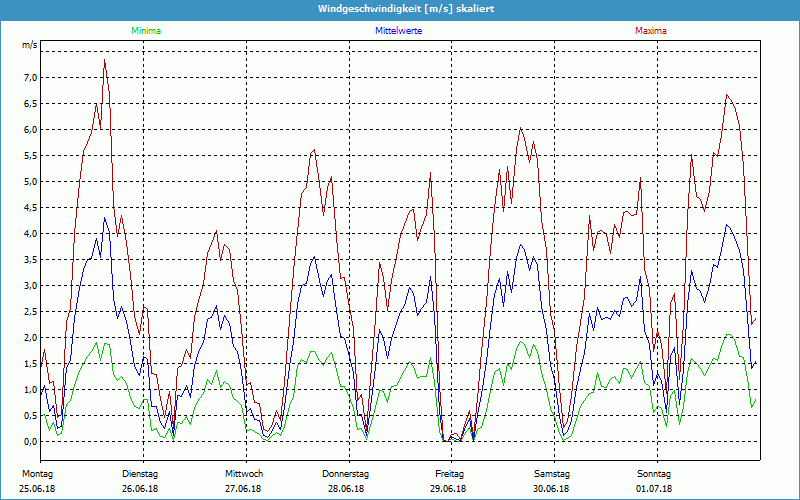Click the 6,0 y-axis value
This screenshot has width=800, height=500.
point(30,130)
